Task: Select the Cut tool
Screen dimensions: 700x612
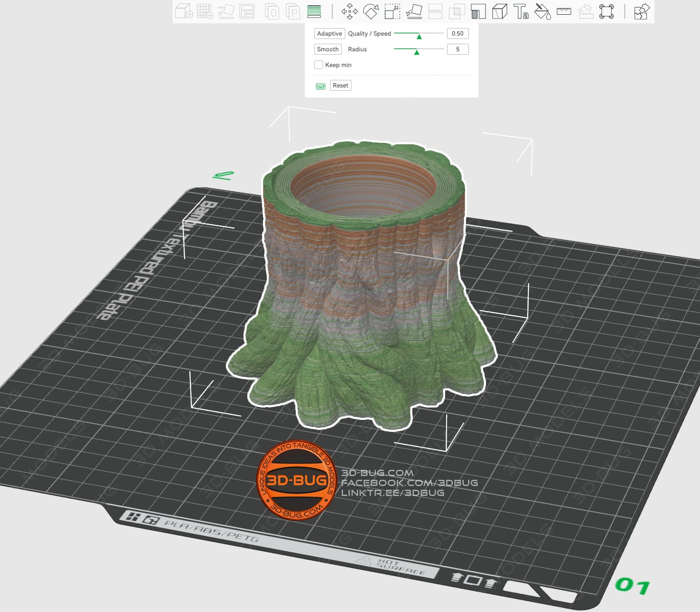Action: tap(435, 11)
